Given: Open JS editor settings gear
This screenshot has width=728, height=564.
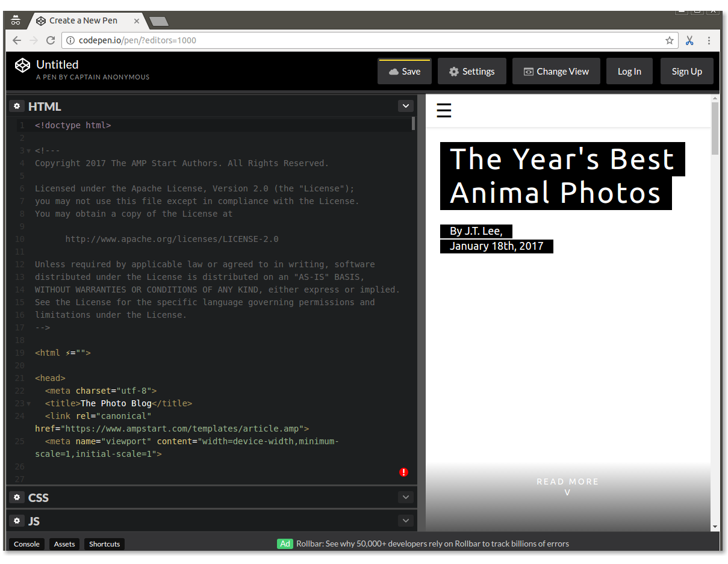Looking at the screenshot, I should (17, 521).
